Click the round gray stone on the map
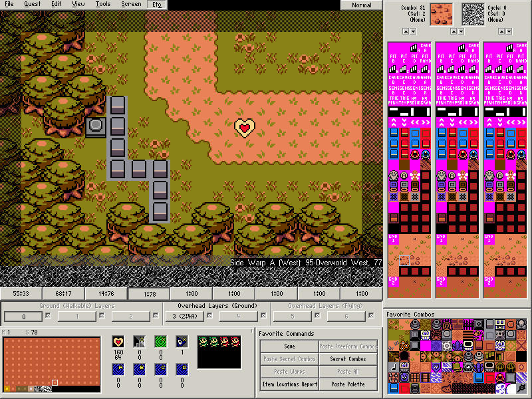The height and width of the screenshot is (399, 532). point(95,126)
